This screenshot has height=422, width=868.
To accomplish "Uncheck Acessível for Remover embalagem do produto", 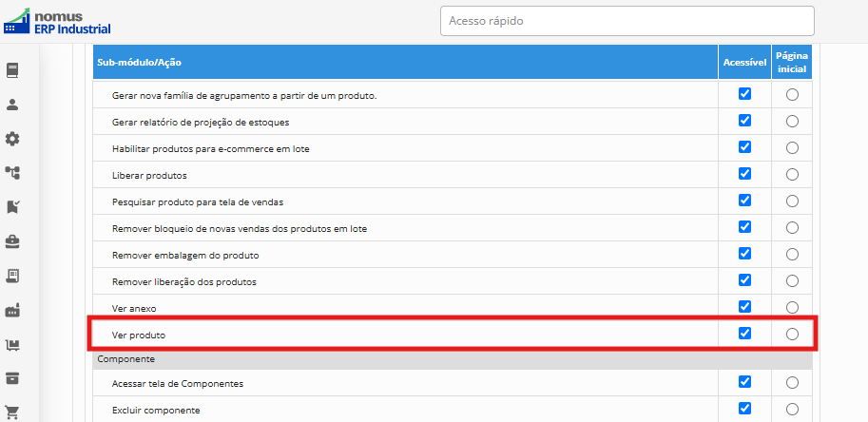I will coord(744,254).
